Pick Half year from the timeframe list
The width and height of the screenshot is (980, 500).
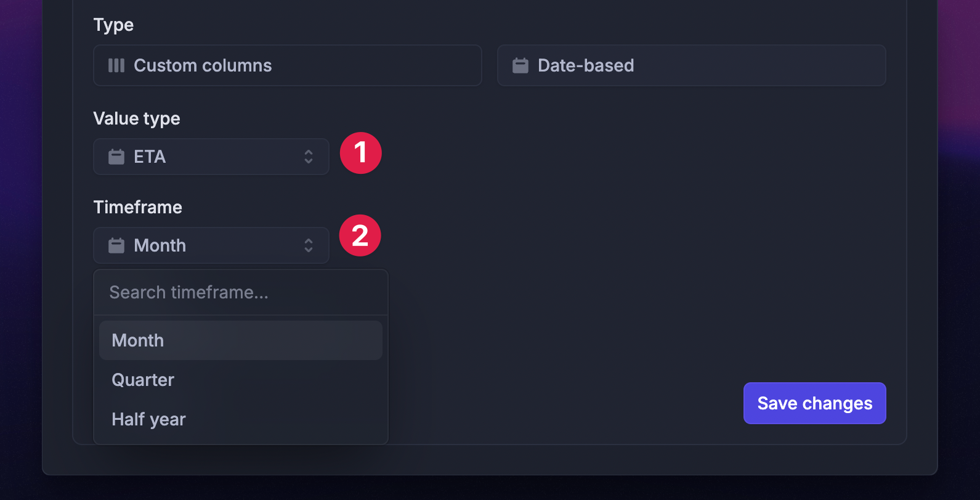(x=240, y=419)
